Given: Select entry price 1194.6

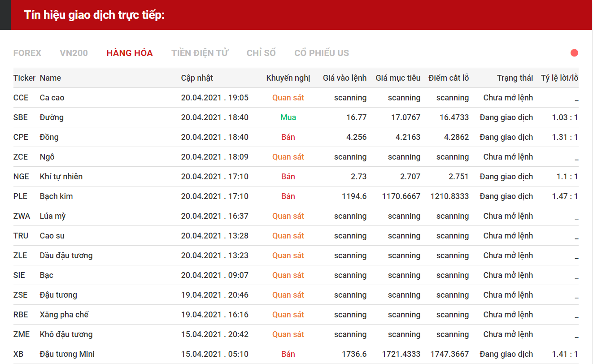Looking at the screenshot, I should click(354, 196).
